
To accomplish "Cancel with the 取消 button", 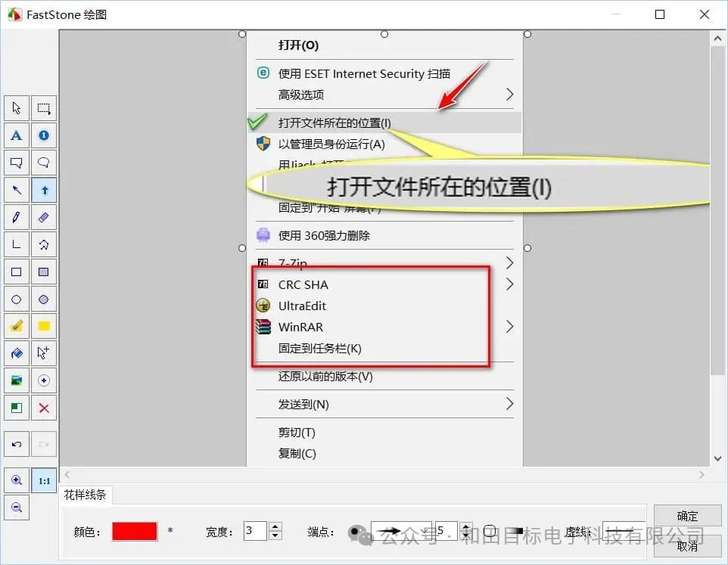I will 687,546.
